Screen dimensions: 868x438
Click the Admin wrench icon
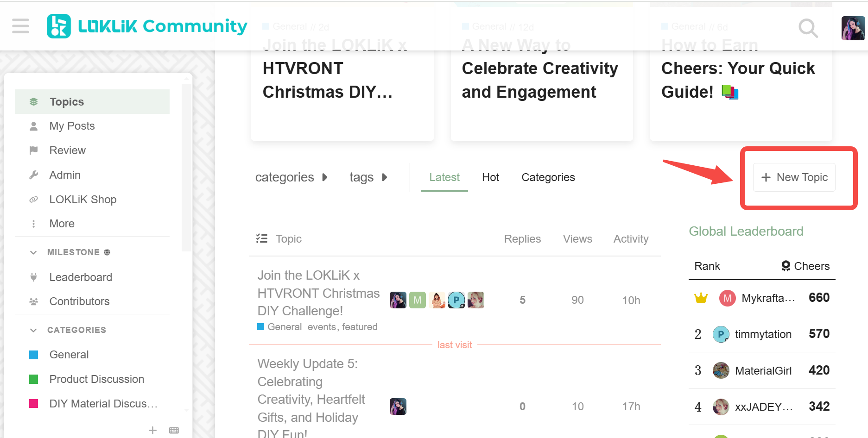[x=34, y=175]
